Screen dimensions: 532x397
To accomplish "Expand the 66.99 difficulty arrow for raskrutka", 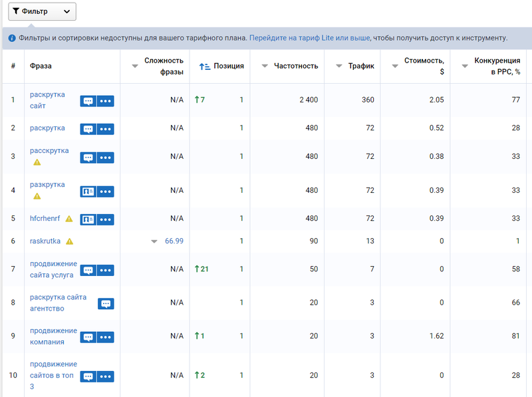I will click(x=154, y=241).
